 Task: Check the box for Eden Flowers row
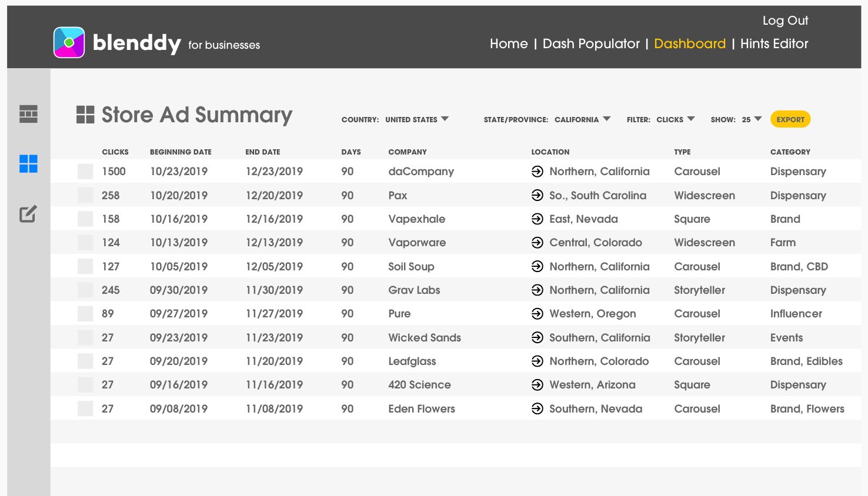85,408
